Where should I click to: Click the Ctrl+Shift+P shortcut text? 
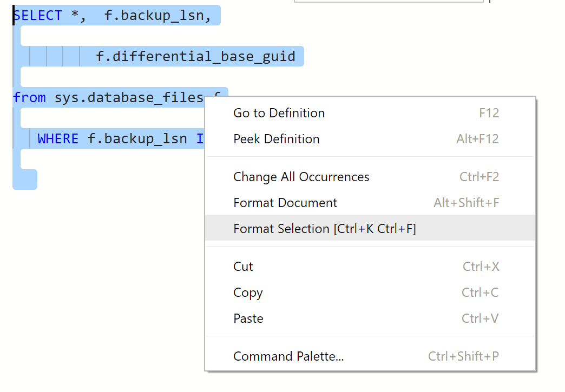[x=464, y=356]
